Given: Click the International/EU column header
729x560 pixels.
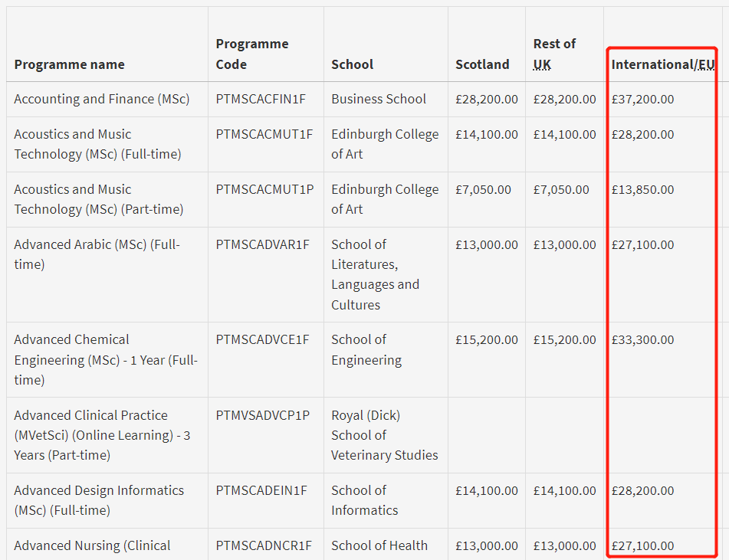Looking at the screenshot, I should click(x=663, y=64).
